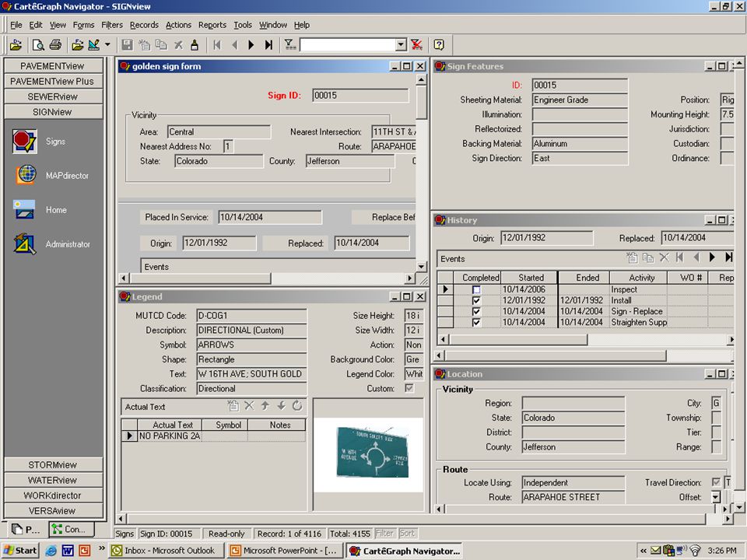Click the Con... tab at bottom left

[x=72, y=529]
